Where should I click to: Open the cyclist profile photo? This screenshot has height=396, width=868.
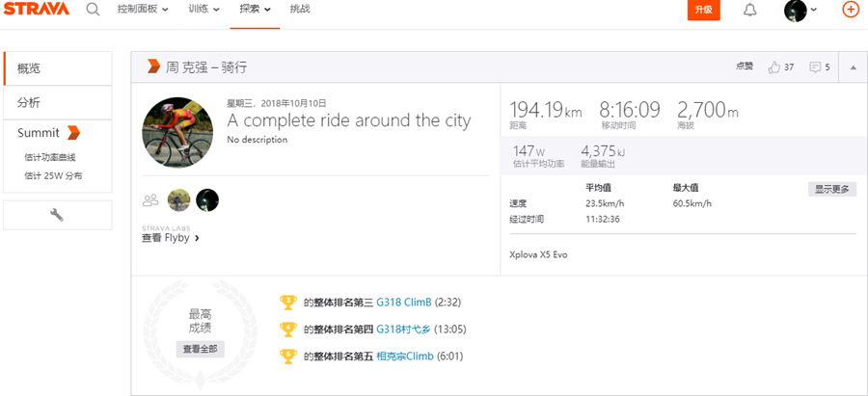pyautogui.click(x=177, y=133)
